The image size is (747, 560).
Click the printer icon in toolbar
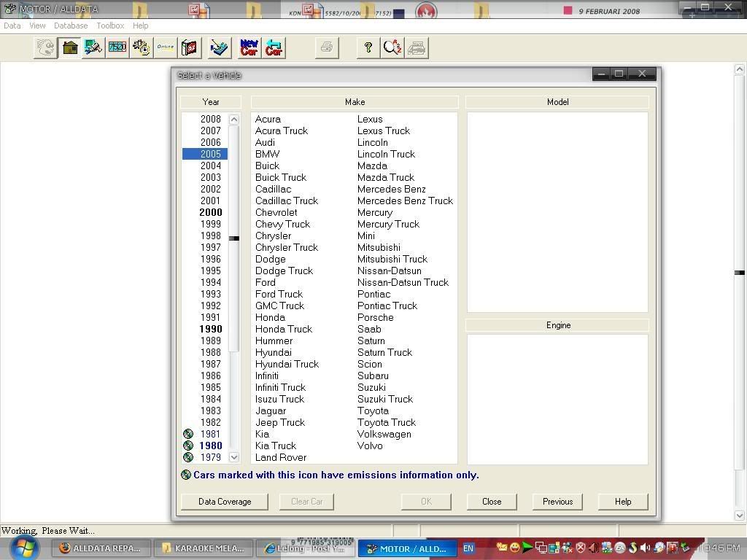tap(327, 47)
